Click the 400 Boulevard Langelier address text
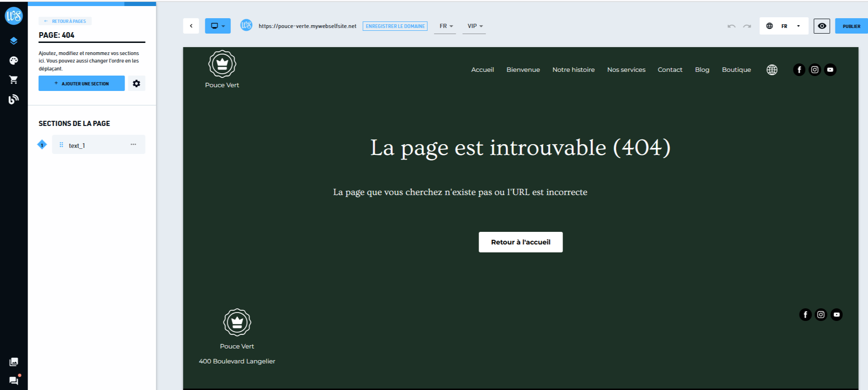Image resolution: width=868 pixels, height=390 pixels. 237,361
